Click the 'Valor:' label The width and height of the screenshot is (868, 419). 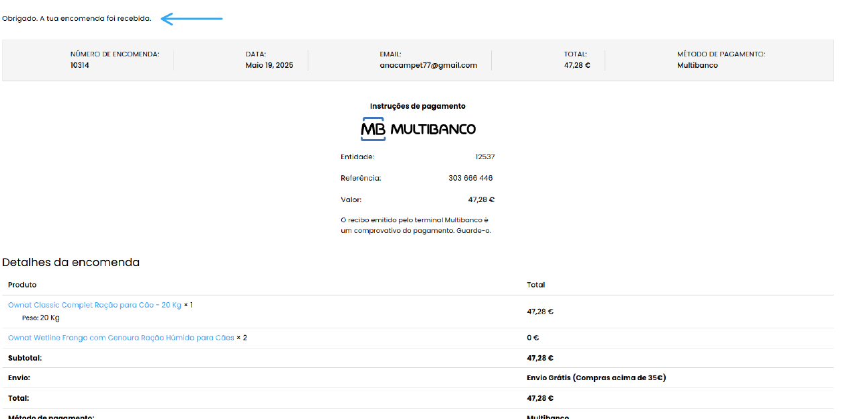[351, 199]
